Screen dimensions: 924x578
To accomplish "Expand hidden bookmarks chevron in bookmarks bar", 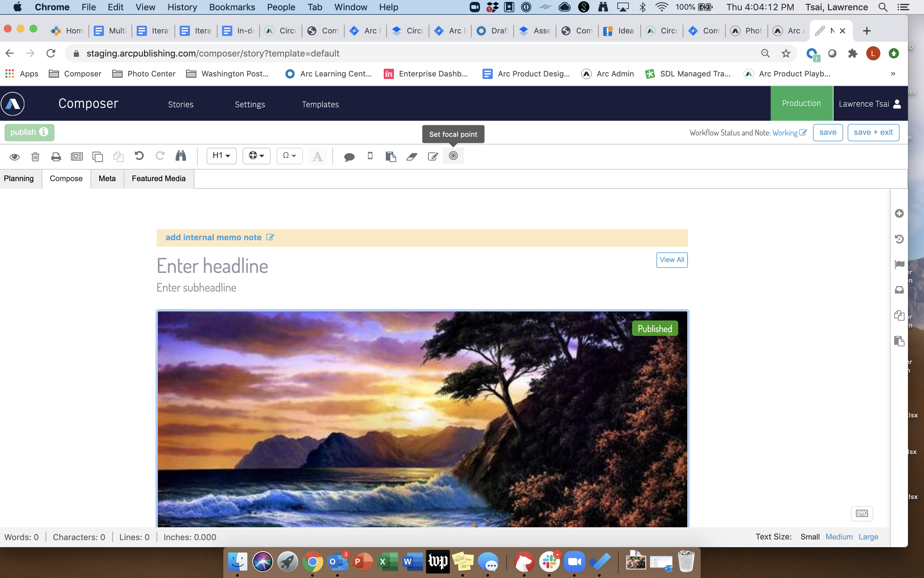I will point(893,74).
